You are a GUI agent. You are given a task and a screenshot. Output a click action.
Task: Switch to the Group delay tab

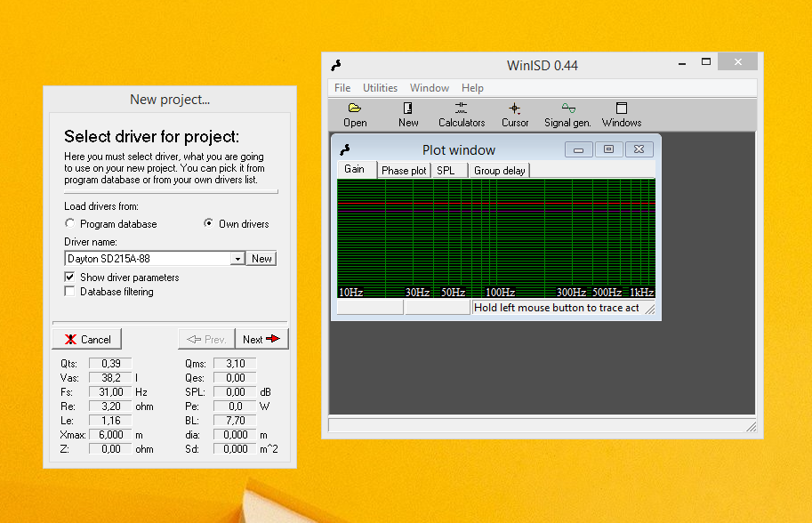tap(499, 171)
